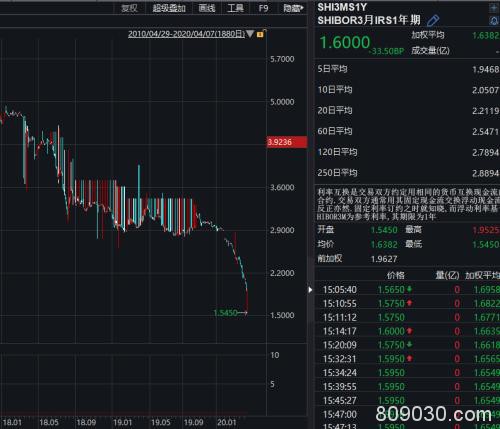Click the 量(亿) column header
Viewport: 500px width, 429px height.
click(447, 275)
